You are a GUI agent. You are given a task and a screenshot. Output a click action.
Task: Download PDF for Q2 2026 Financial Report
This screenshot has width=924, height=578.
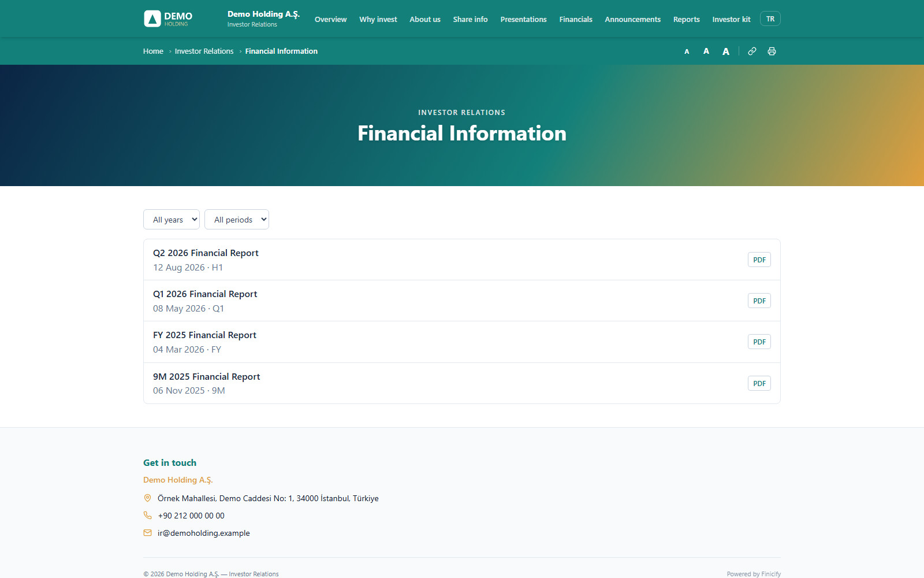(759, 260)
